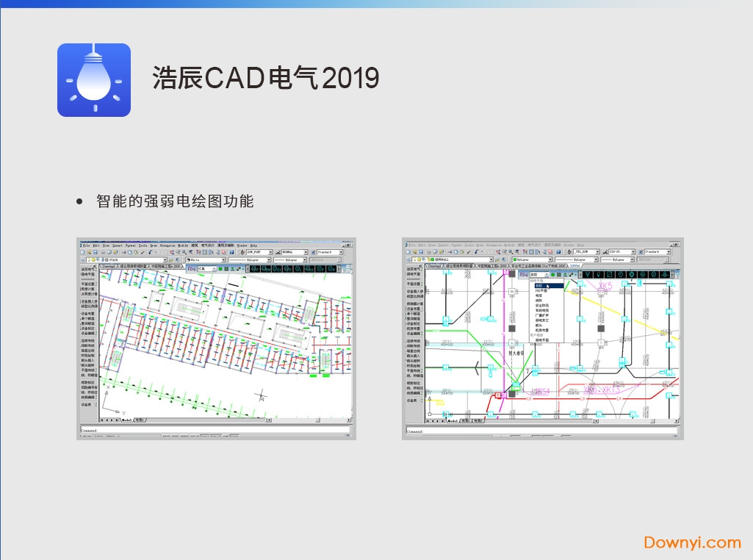This screenshot has height=560, width=753.
Task: Click Open folder icon in right CAD toolbar
Action: tap(415, 252)
